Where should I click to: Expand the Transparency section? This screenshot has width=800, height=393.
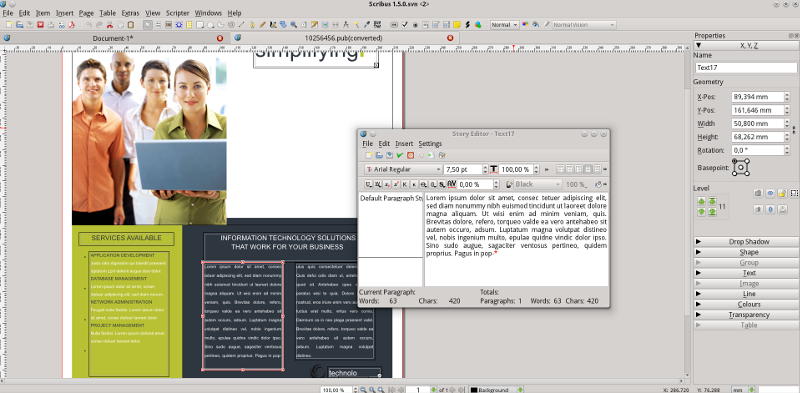click(744, 315)
